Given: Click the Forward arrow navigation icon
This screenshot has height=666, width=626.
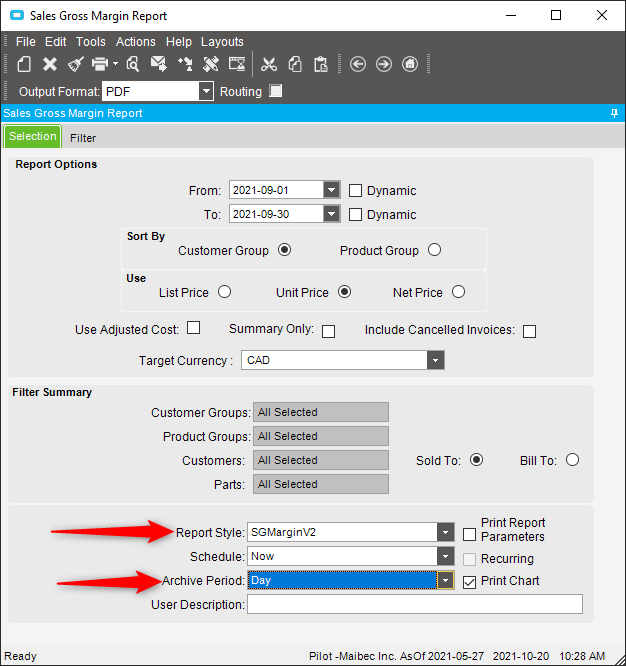Looking at the screenshot, I should click(x=384, y=64).
